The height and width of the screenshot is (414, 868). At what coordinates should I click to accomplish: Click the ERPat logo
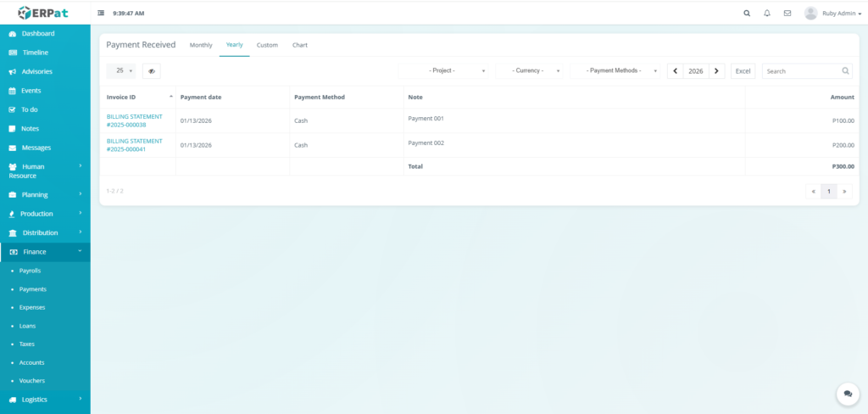pos(45,13)
